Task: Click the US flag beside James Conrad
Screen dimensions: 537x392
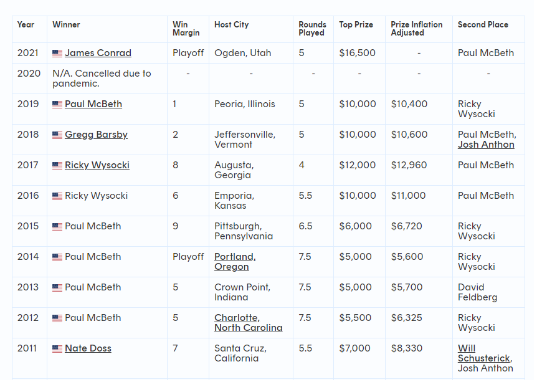Action: coord(57,54)
